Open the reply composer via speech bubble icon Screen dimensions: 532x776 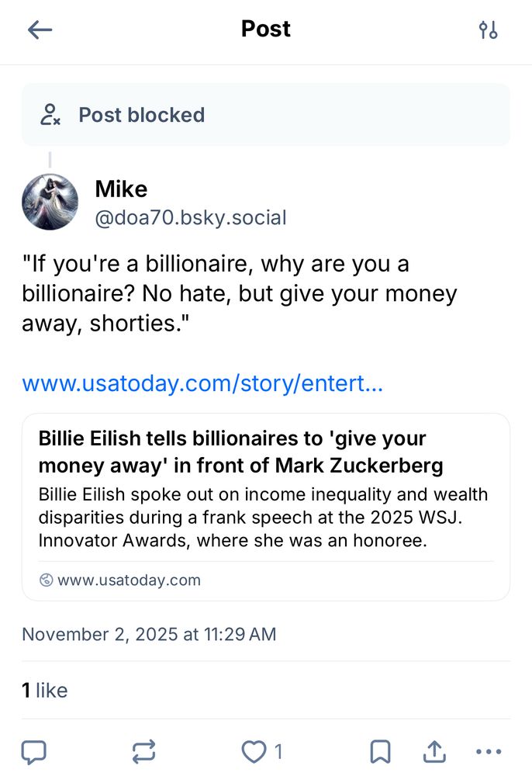(35, 751)
